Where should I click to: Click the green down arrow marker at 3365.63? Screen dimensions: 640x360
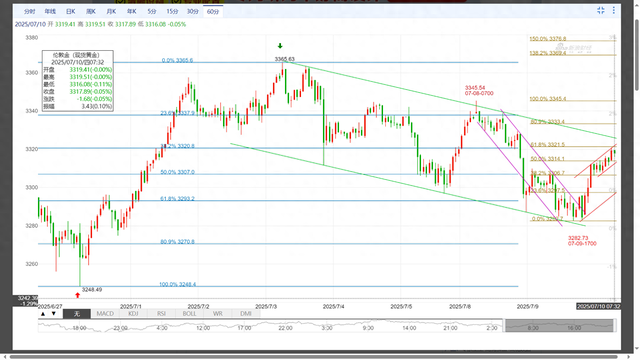[280, 46]
